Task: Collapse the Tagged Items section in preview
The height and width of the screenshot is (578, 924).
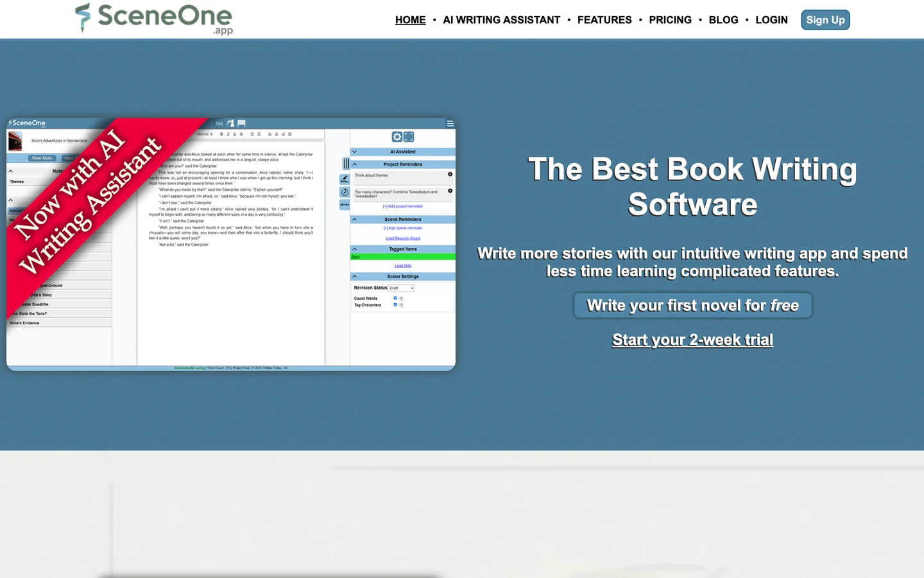Action: point(354,249)
